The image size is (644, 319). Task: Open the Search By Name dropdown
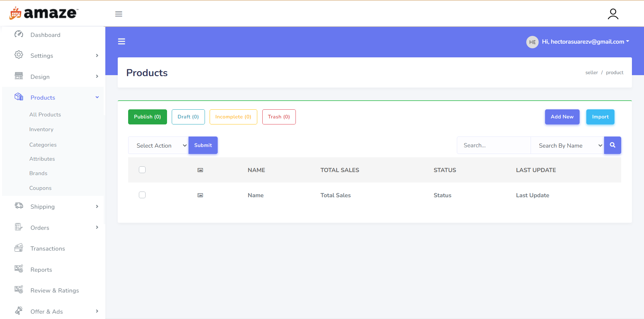coord(567,145)
